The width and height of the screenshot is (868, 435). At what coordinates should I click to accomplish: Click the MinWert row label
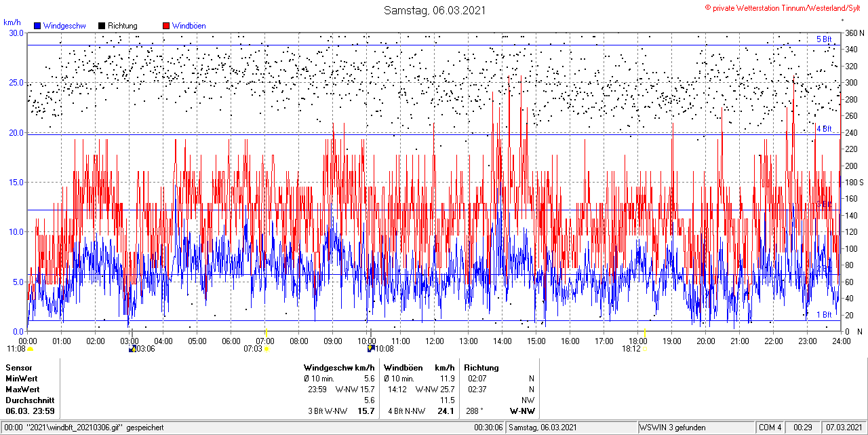22,378
